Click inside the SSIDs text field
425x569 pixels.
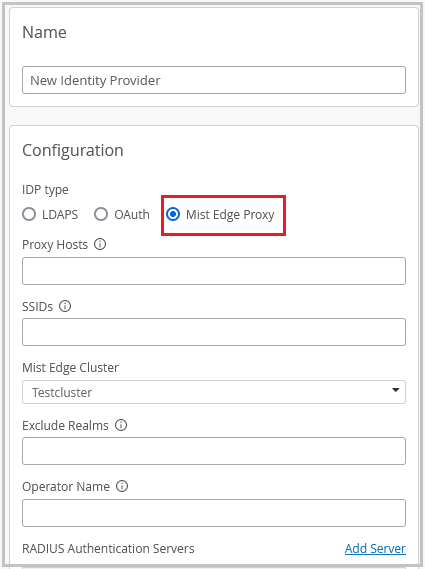[x=214, y=332]
